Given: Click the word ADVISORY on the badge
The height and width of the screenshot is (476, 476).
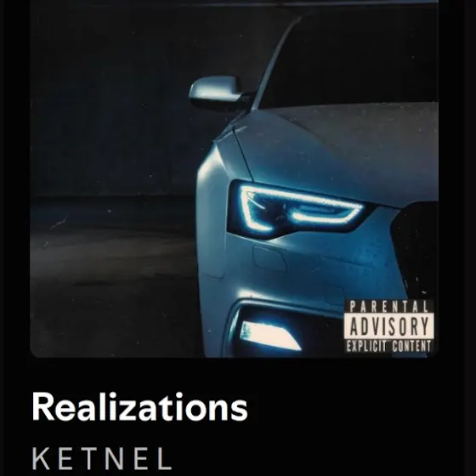Looking at the screenshot, I should [x=389, y=326].
